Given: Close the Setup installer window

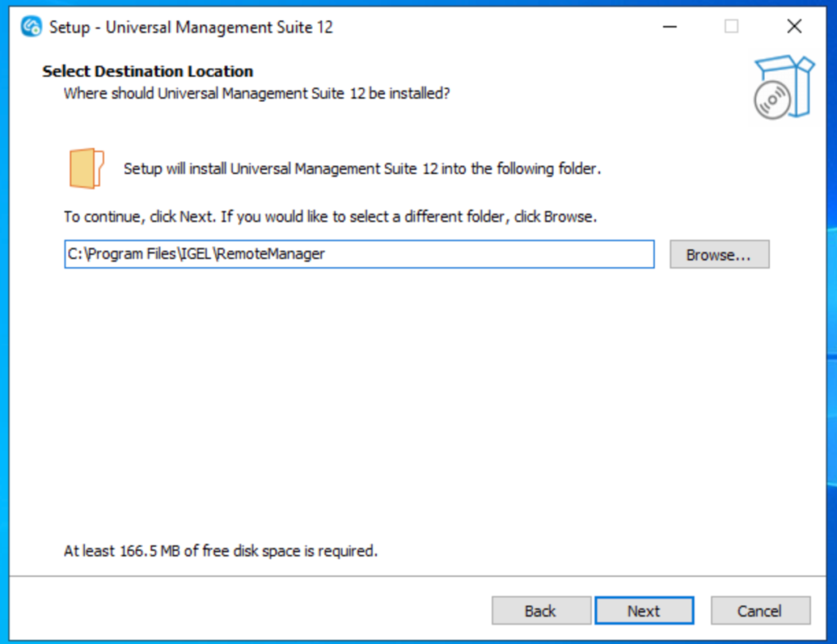Looking at the screenshot, I should click(794, 27).
